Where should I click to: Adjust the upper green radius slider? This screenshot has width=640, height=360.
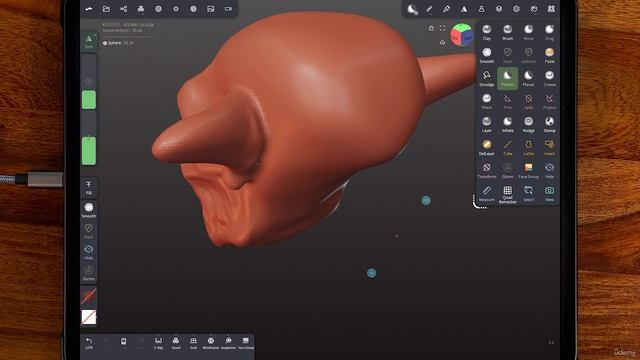pyautogui.click(x=89, y=100)
